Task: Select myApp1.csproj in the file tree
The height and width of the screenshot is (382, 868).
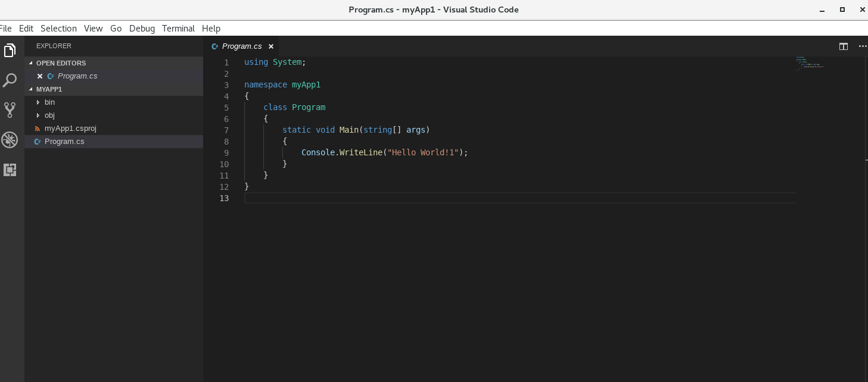Action: click(114, 129)
